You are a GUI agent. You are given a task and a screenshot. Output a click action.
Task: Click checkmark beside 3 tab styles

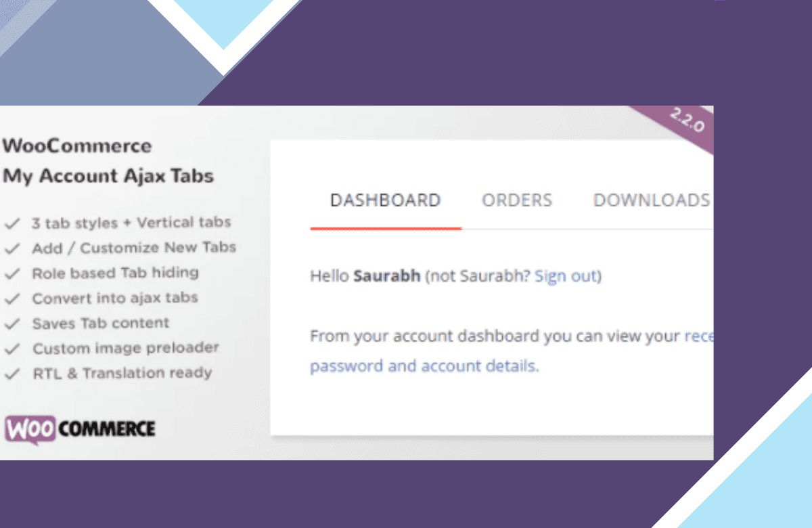tap(12, 223)
